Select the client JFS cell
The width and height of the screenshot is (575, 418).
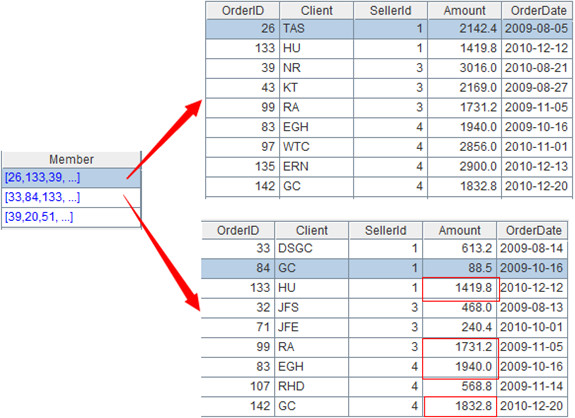[x=312, y=308]
